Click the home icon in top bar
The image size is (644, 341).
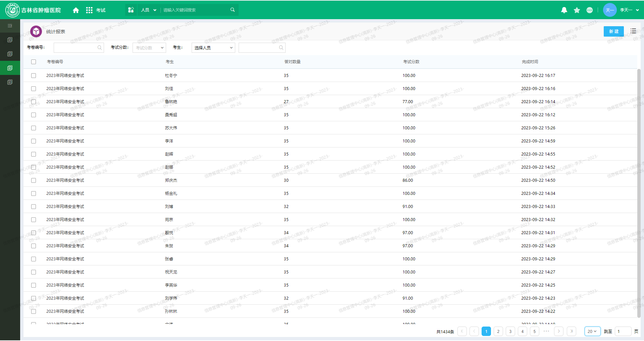pos(76,10)
